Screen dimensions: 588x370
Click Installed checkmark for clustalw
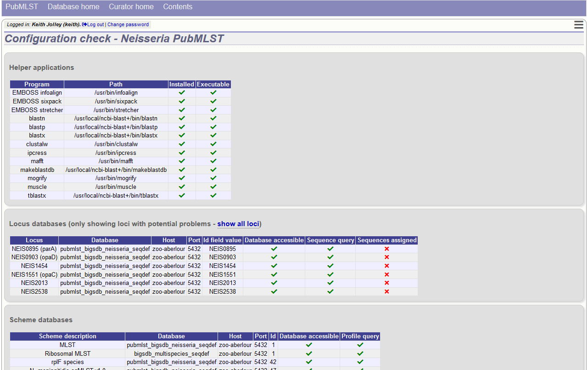pyautogui.click(x=182, y=144)
